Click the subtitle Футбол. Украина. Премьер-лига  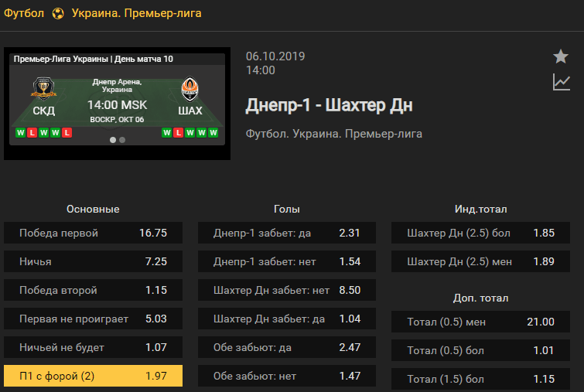(x=333, y=134)
